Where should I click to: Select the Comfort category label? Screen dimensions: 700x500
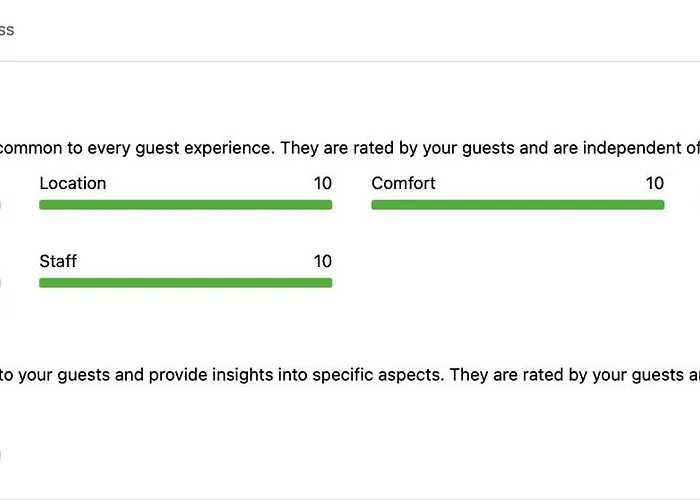point(403,183)
